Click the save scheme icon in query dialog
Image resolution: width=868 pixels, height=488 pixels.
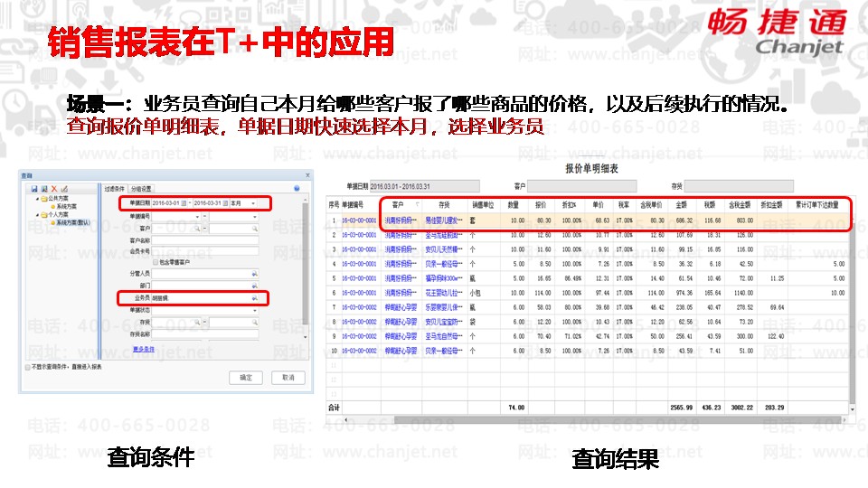[34, 189]
